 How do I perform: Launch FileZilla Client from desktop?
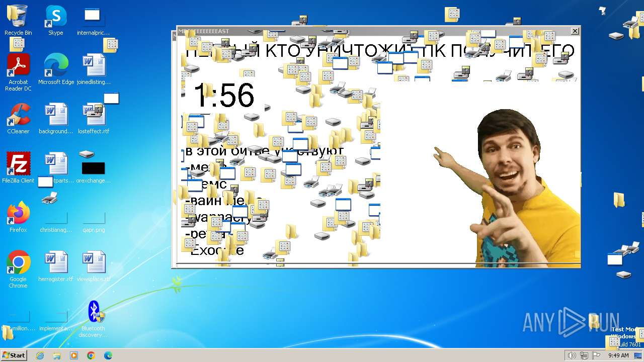(18, 168)
